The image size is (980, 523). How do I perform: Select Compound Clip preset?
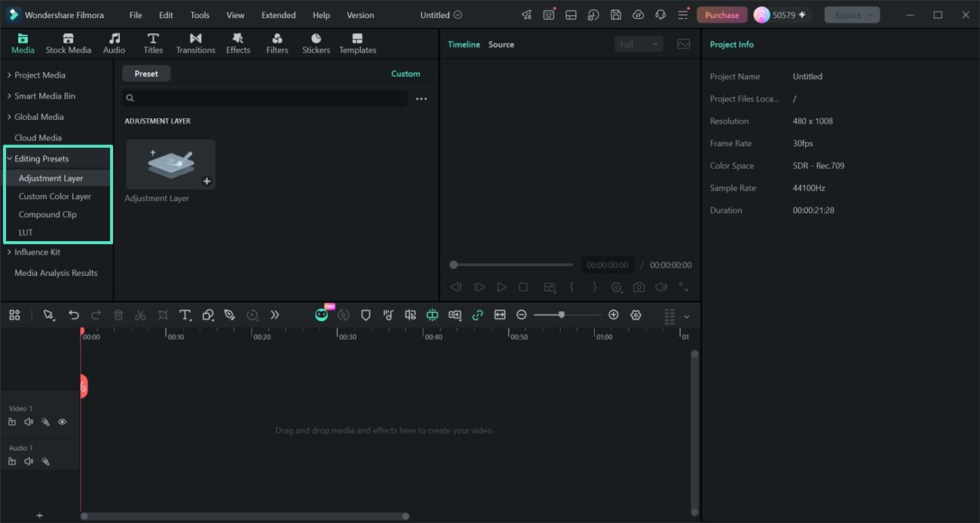click(47, 215)
